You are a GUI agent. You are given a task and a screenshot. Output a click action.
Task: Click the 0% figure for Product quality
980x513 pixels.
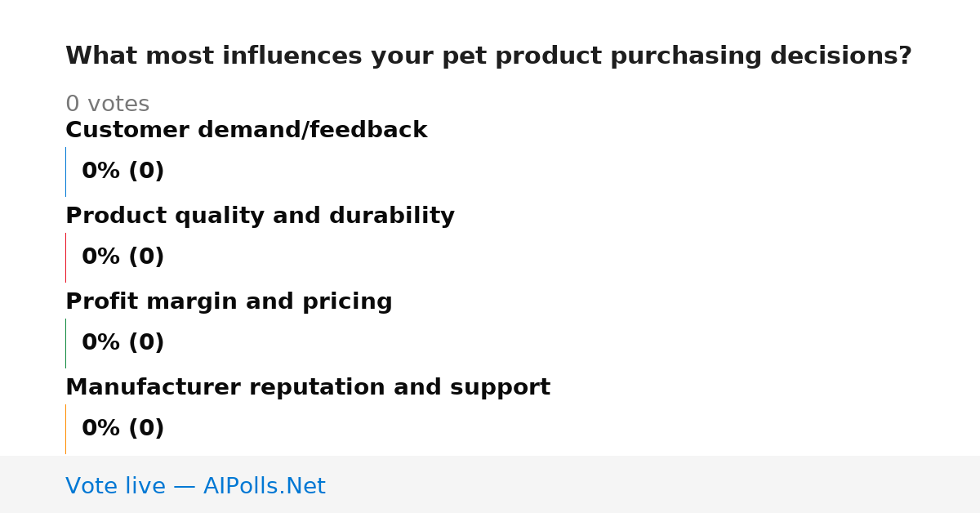(x=101, y=256)
